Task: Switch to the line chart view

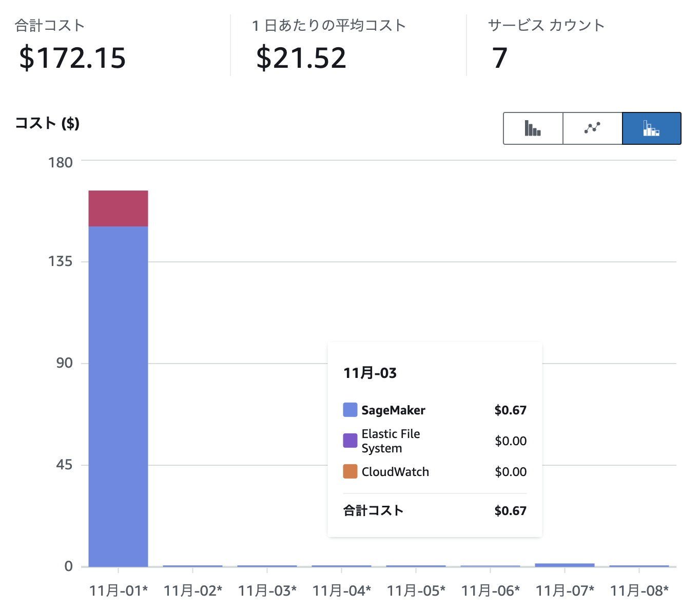Action: pos(591,128)
